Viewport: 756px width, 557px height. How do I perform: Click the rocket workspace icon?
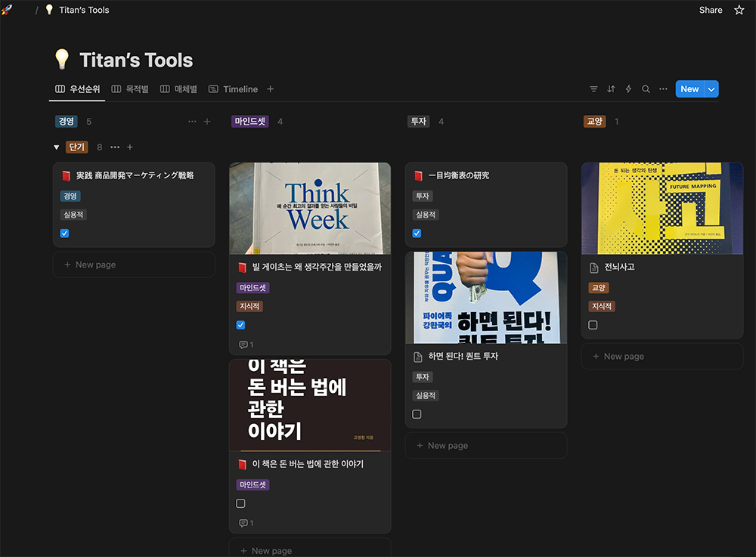[x=7, y=10]
